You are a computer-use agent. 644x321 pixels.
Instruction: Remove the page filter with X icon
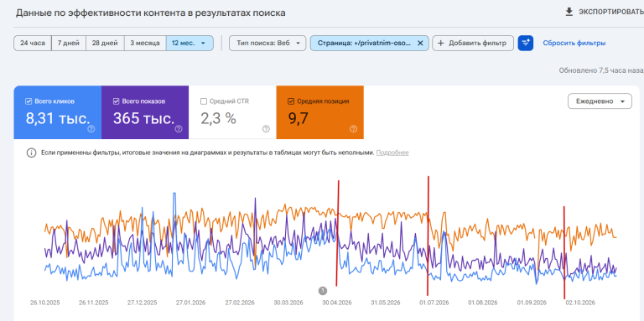pyautogui.click(x=420, y=43)
